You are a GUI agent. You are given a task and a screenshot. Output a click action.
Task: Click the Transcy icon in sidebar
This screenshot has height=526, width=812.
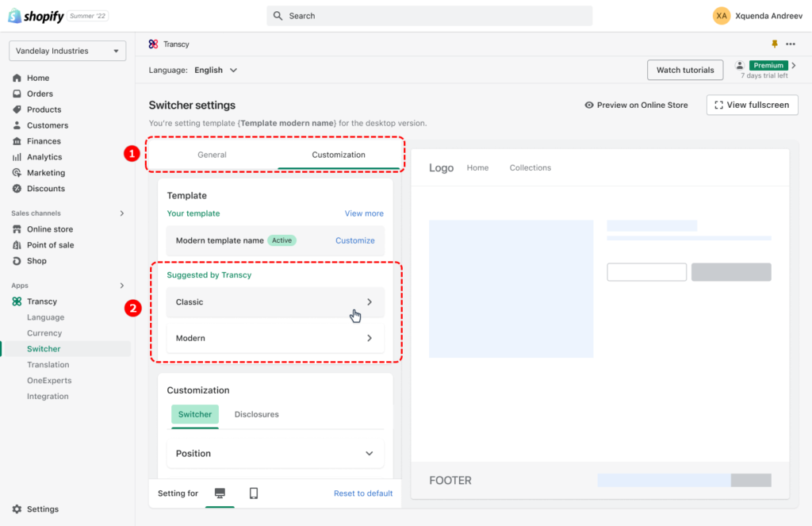point(17,301)
